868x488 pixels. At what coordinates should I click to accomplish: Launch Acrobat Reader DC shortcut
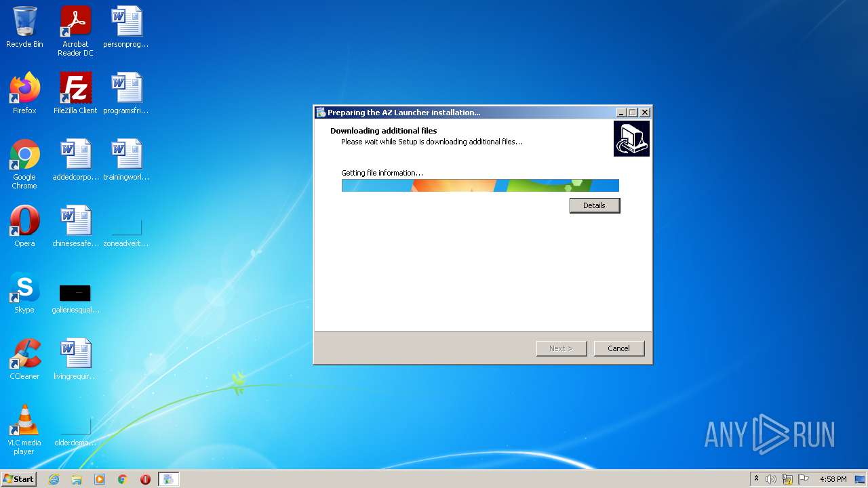pyautogui.click(x=75, y=31)
